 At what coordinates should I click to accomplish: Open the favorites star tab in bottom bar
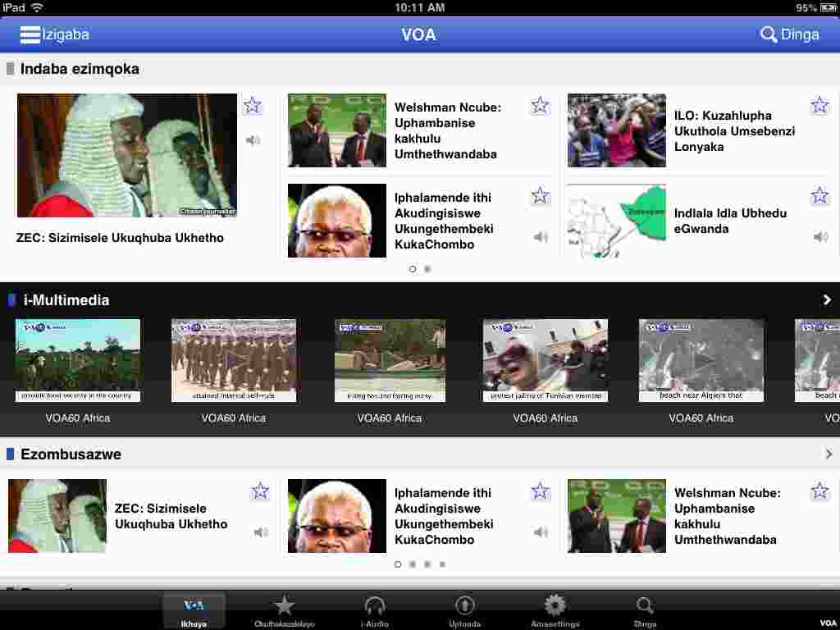[x=285, y=610]
